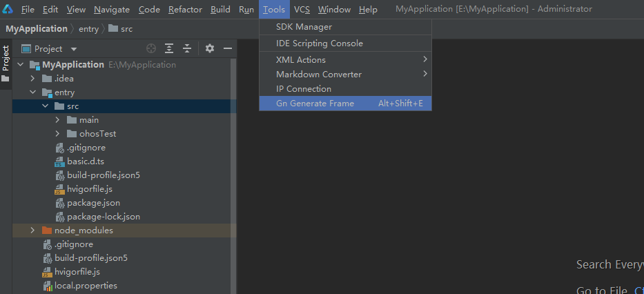This screenshot has width=644, height=294.
Task: Hide the Project panel with minus icon
Action: click(x=227, y=49)
